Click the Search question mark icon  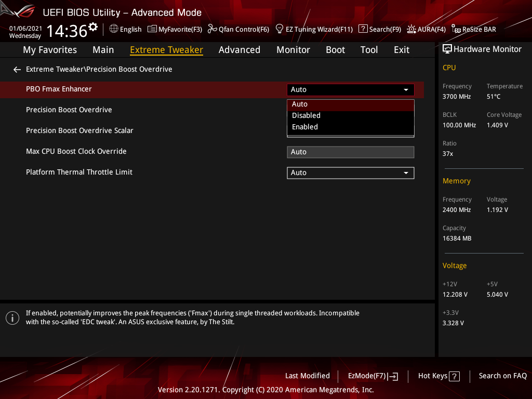pos(363,29)
